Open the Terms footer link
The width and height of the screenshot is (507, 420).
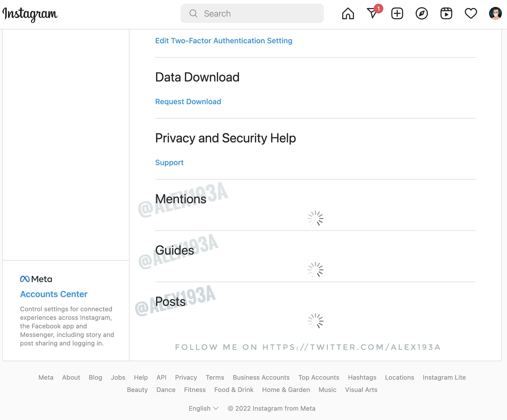215,377
